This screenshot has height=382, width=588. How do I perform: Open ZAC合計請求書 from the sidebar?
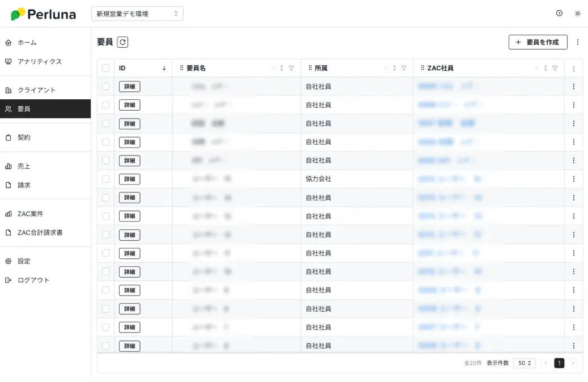pyautogui.click(x=40, y=233)
